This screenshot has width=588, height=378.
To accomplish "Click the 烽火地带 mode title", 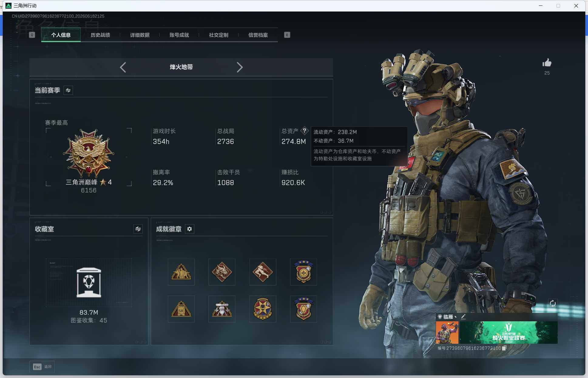I will [x=181, y=67].
